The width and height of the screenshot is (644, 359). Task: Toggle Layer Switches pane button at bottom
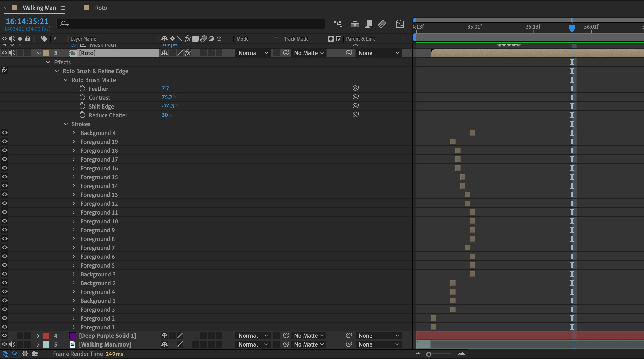5,354
